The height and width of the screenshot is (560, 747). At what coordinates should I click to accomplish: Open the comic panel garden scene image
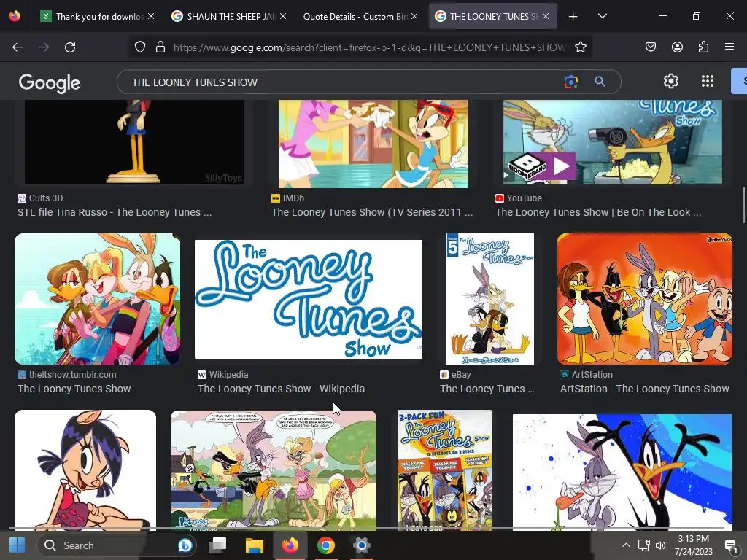pyautogui.click(x=274, y=470)
